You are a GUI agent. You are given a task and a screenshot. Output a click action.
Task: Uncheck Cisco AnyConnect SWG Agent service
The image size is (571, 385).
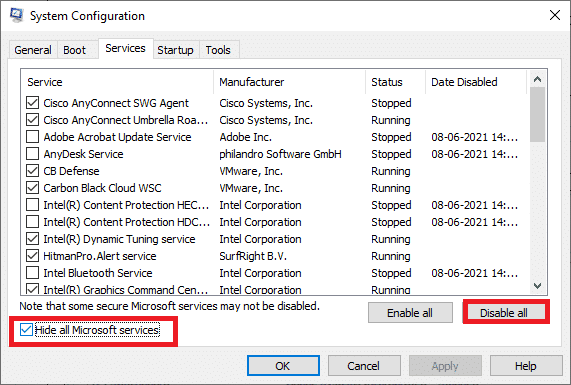(32, 103)
